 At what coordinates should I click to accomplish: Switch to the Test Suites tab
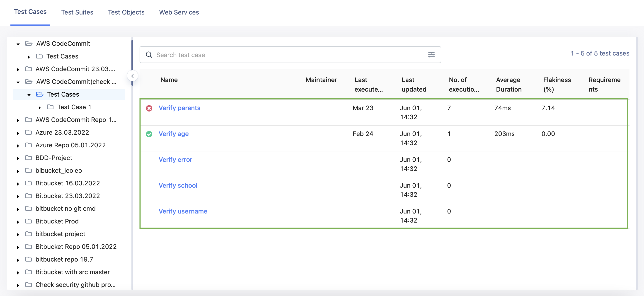pos(77,12)
